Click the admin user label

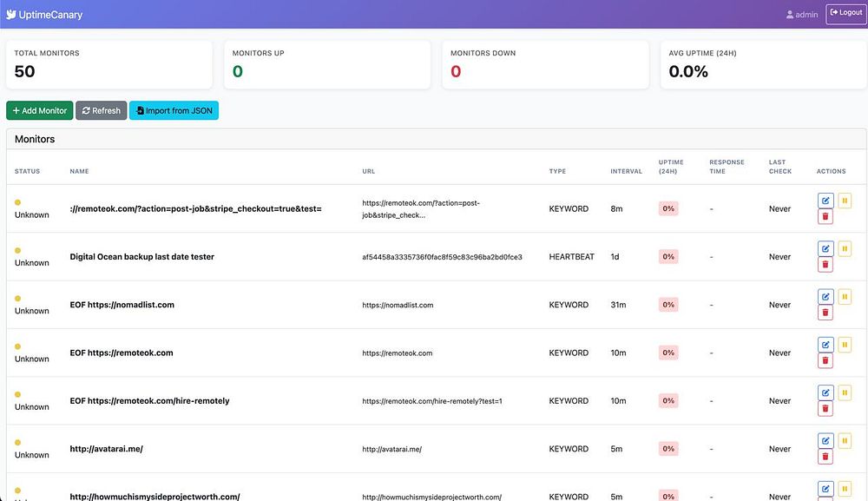(801, 15)
